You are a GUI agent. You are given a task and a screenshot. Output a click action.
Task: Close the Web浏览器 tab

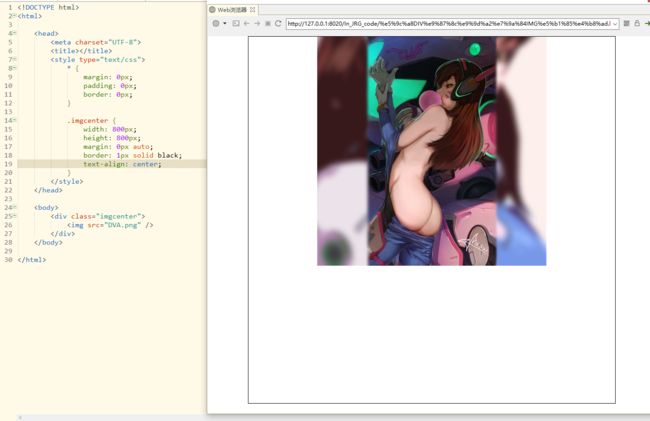[x=252, y=10]
